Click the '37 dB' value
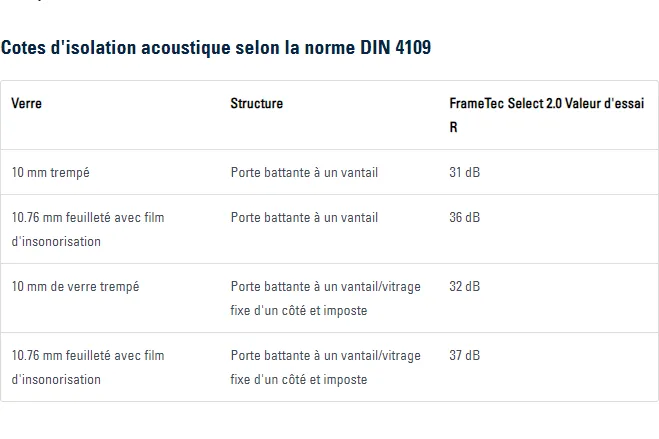 [x=464, y=355]
